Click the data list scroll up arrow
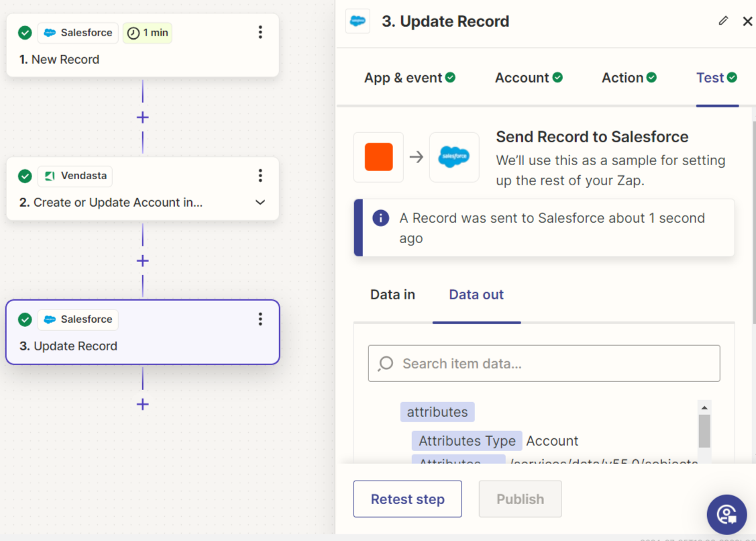This screenshot has height=541, width=756. [x=704, y=408]
